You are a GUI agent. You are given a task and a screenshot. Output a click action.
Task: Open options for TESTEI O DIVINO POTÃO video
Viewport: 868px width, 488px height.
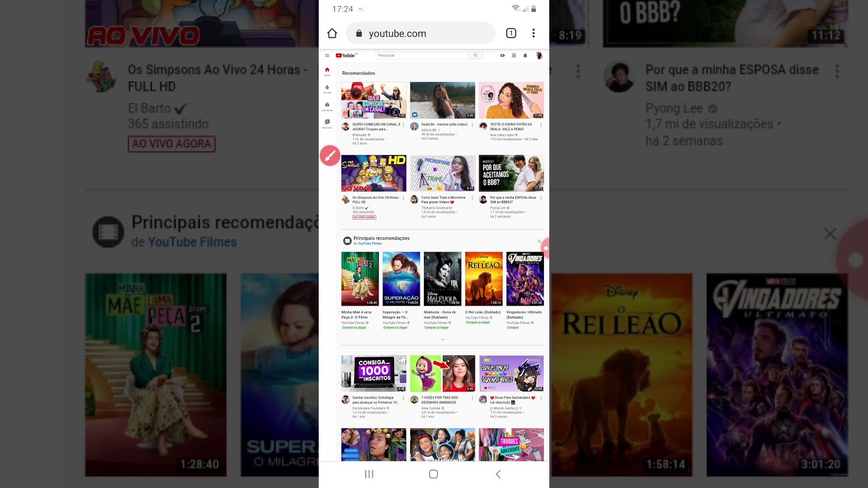click(541, 125)
